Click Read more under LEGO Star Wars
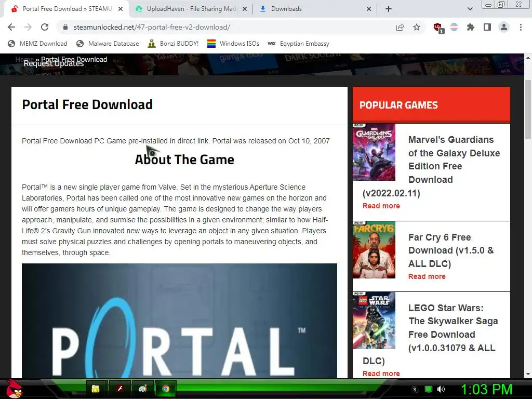Image resolution: width=532 pixels, height=399 pixels. pyautogui.click(x=381, y=374)
